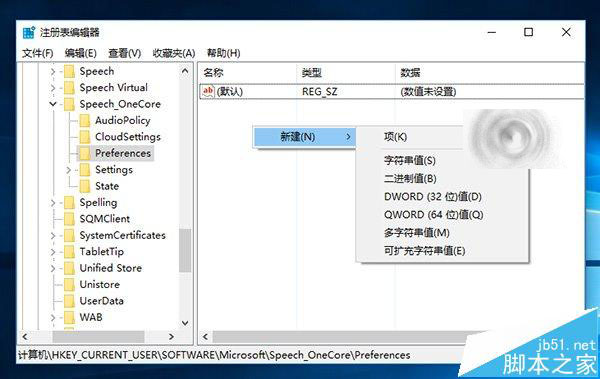
Task: Click the Unified Store folder icon
Action: (x=69, y=268)
